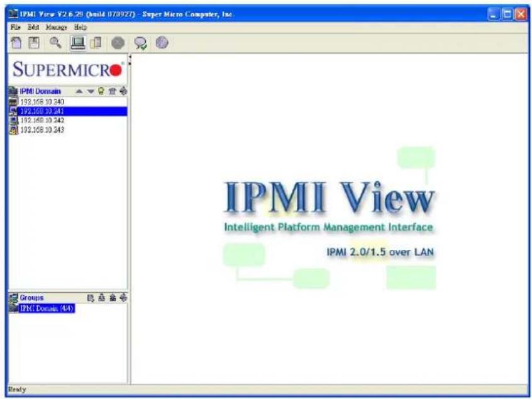Click the down arrow in IPMI Domain header
The width and height of the screenshot is (532, 399).
[91, 91]
